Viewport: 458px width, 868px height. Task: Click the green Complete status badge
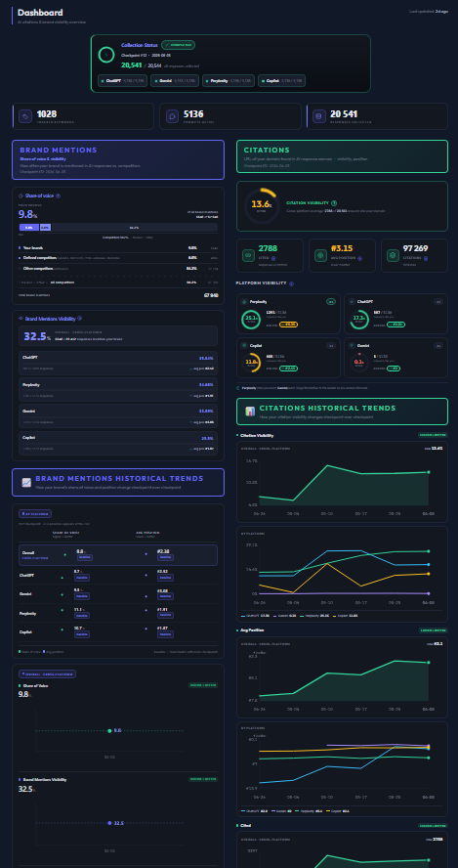(178, 45)
